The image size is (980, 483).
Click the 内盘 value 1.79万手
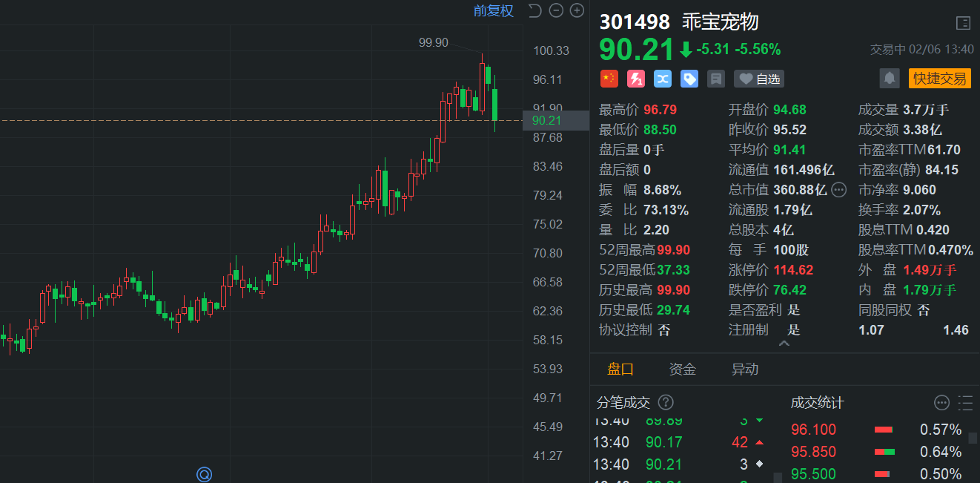pos(930,290)
